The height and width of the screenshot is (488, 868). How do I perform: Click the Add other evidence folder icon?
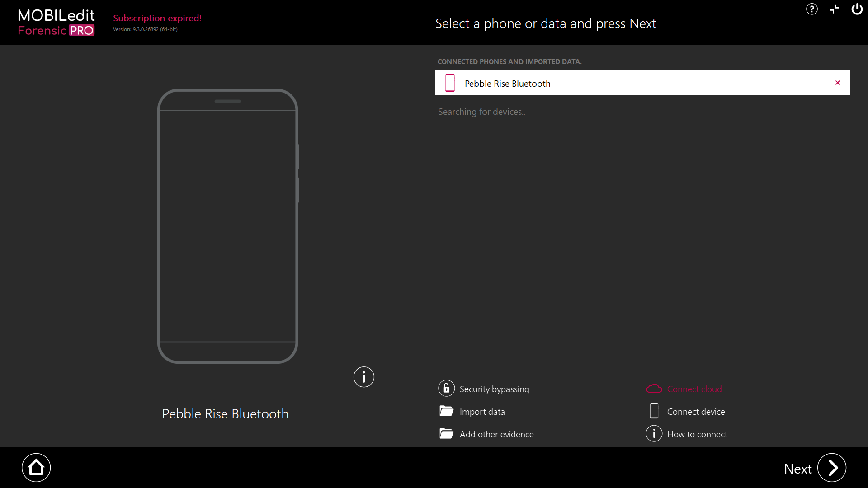pyautogui.click(x=446, y=434)
